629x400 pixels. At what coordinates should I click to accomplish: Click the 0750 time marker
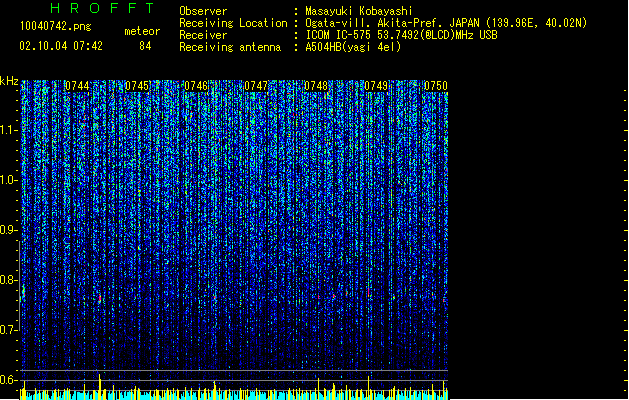point(436,86)
